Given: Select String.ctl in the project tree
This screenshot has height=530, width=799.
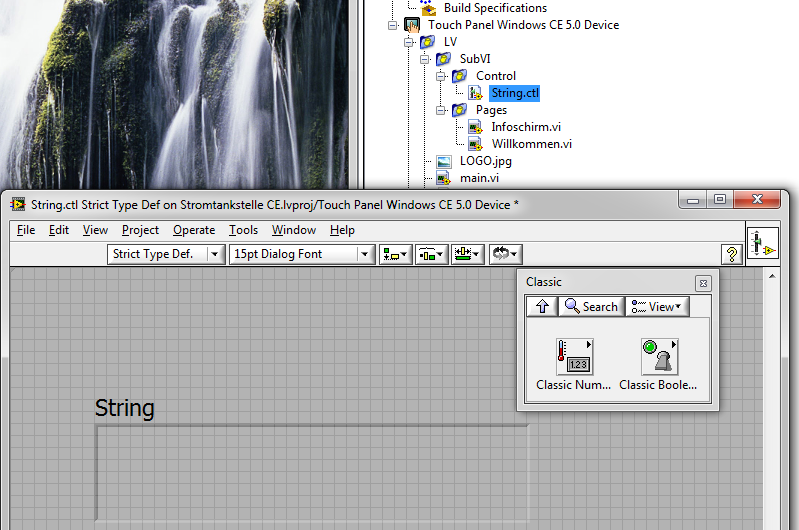Looking at the screenshot, I should pos(515,93).
